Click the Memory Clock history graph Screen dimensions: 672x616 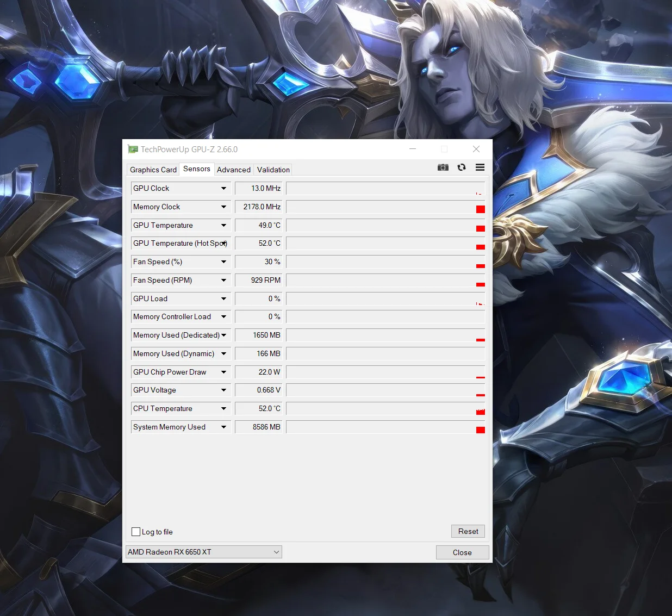[385, 207]
